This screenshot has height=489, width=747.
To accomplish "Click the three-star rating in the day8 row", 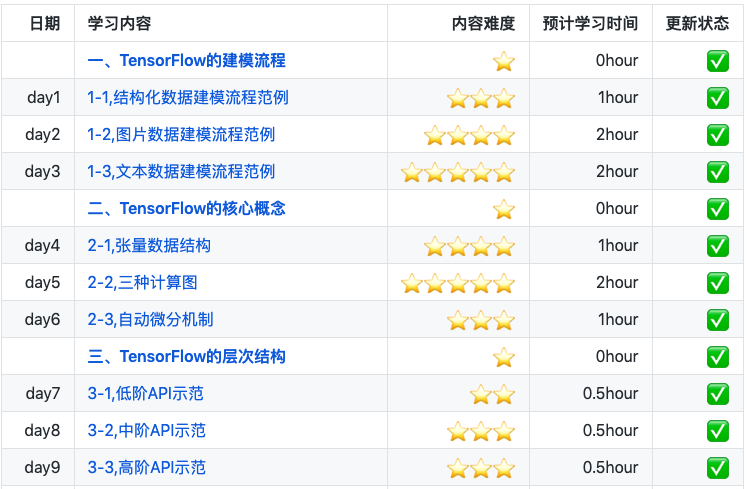I will [x=481, y=431].
